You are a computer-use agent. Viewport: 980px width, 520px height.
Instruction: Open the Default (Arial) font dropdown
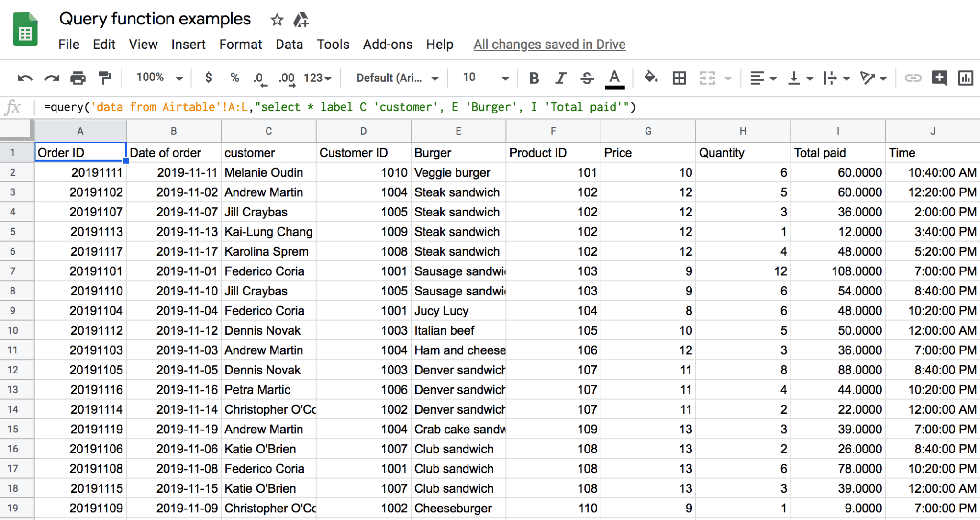[397, 78]
